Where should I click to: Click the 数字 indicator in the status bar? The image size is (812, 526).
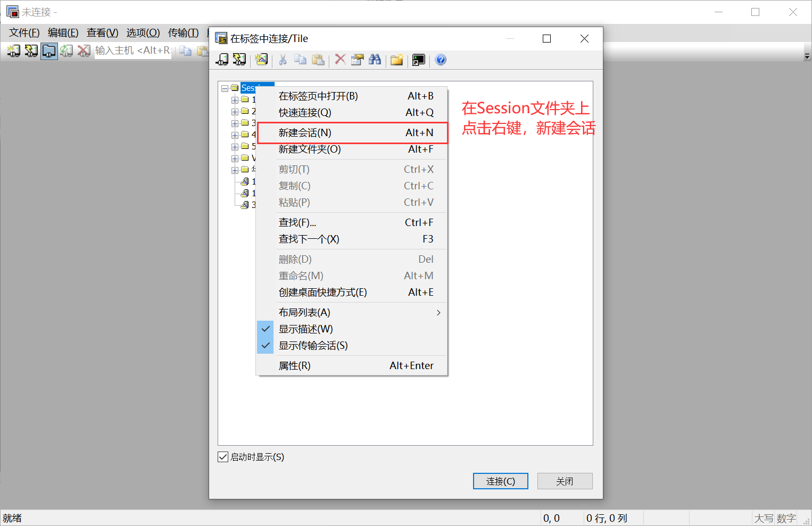pyautogui.click(x=786, y=519)
